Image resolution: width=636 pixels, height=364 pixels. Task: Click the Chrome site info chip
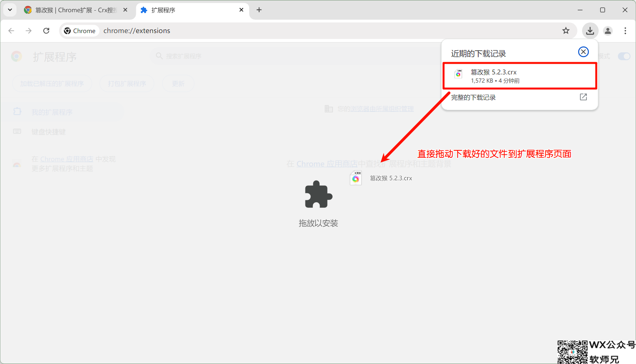[x=80, y=31]
